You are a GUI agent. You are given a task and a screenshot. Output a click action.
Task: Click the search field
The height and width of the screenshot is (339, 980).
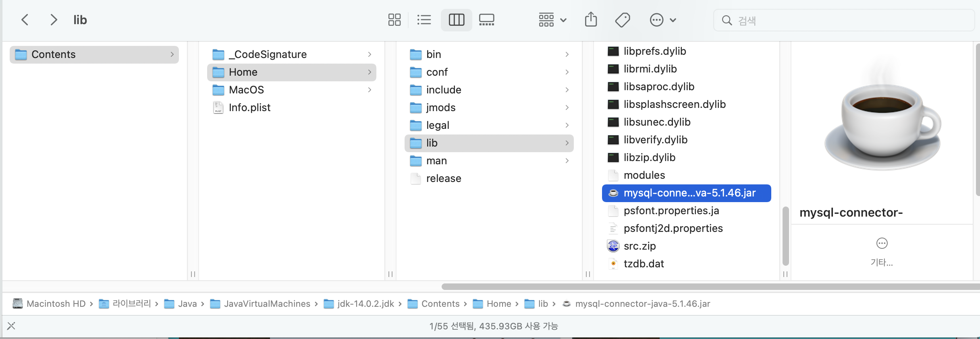point(844,20)
